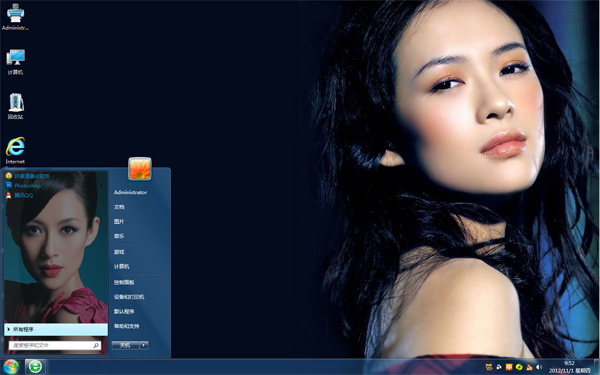600x375 pixels.
Task: Click the 关机 shutdown button
Action: pyautogui.click(x=126, y=345)
